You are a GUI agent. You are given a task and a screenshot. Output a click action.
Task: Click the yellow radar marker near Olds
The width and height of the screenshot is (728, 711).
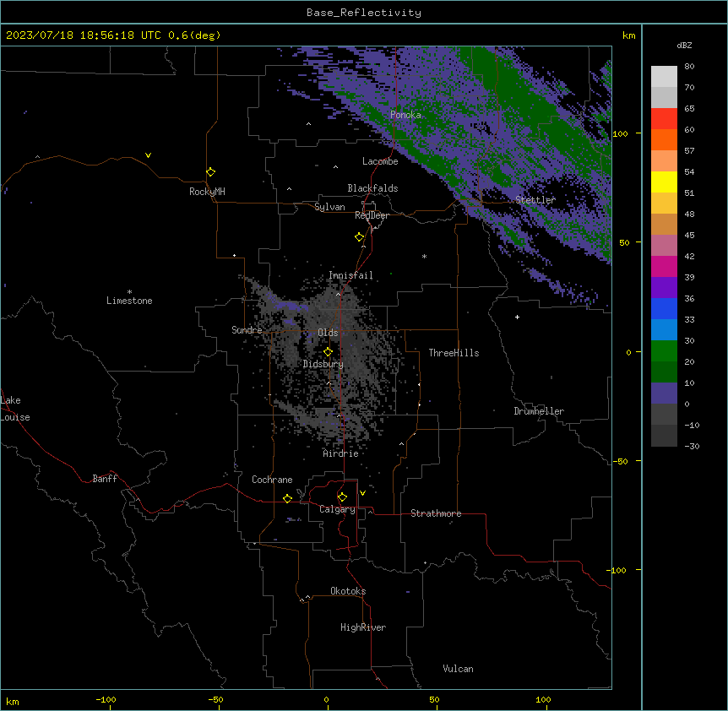pos(328,352)
